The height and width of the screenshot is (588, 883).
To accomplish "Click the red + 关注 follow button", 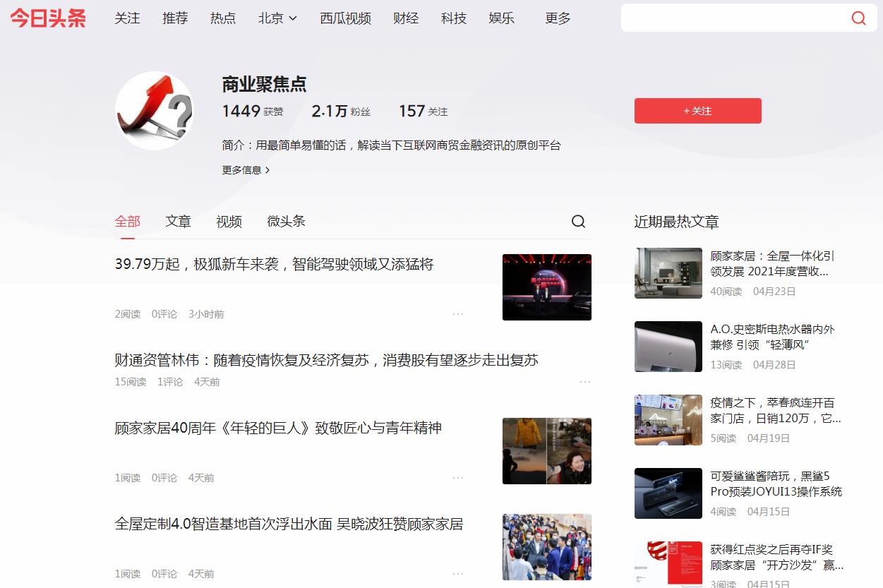I will pos(698,111).
